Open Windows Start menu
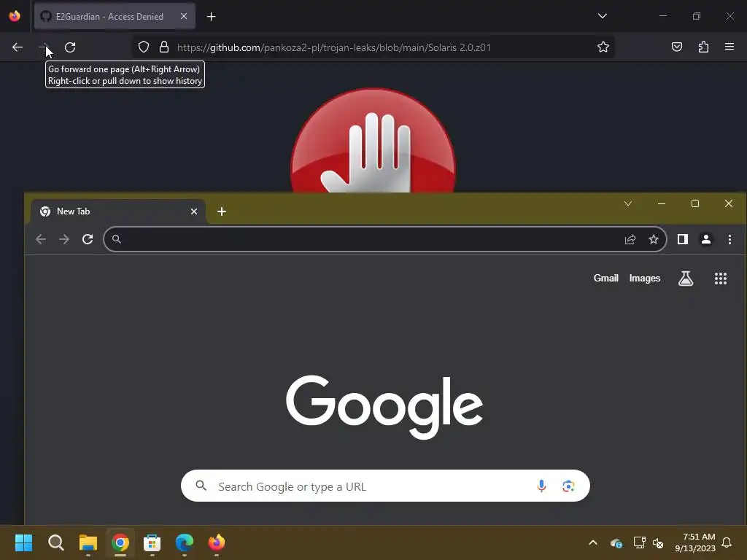The height and width of the screenshot is (560, 747). (x=23, y=542)
